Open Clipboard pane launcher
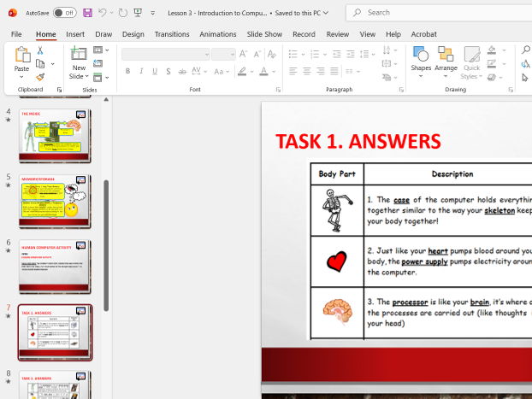532x399 pixels. tap(59, 90)
